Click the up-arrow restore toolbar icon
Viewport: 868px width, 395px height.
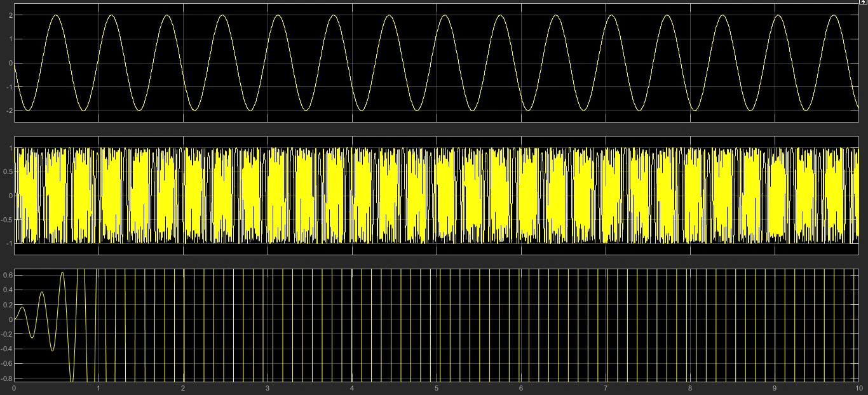(x=864, y=3)
